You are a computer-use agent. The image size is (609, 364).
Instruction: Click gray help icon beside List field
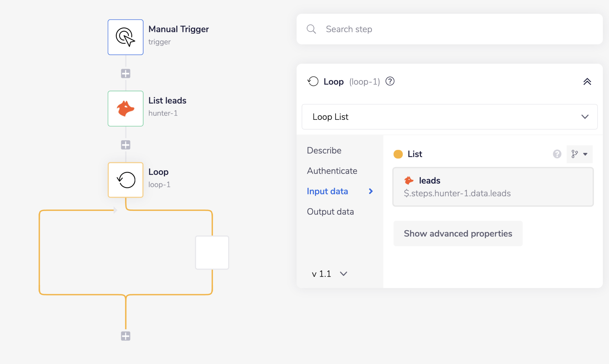click(557, 154)
